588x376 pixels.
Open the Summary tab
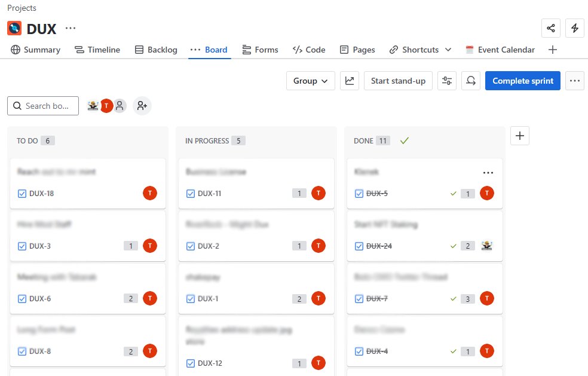click(36, 50)
